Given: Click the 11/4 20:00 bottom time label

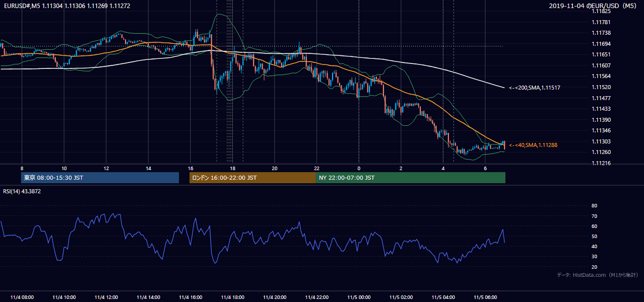Looking at the screenshot, I should [x=275, y=297].
